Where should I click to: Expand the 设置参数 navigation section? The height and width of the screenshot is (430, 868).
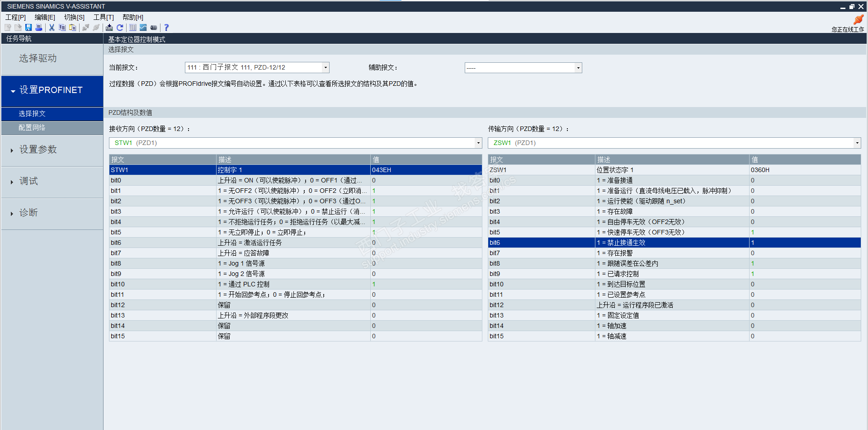click(x=52, y=150)
